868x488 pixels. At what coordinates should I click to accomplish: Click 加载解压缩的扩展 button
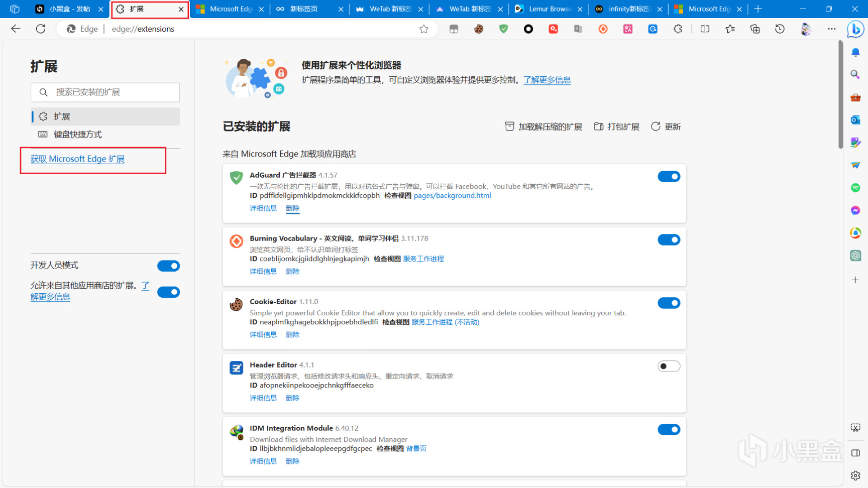(x=544, y=127)
